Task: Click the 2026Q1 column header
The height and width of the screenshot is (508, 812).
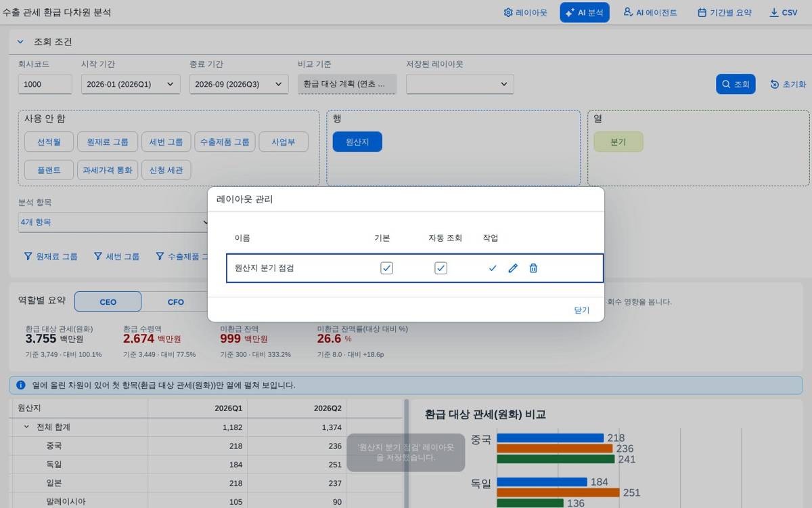Action: pos(198,408)
